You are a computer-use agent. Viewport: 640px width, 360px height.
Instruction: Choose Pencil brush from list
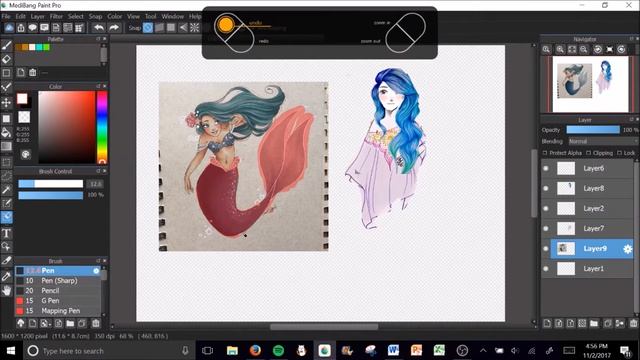[58, 291]
